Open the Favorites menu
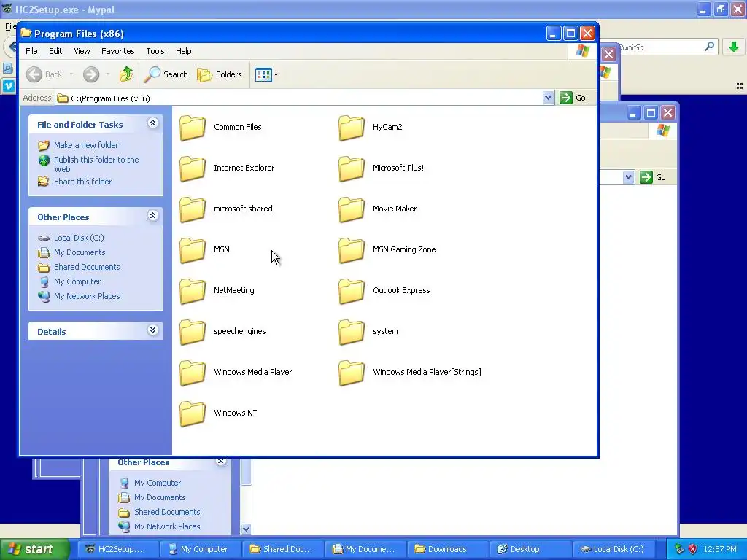Image resolution: width=747 pixels, height=560 pixels. (x=117, y=51)
